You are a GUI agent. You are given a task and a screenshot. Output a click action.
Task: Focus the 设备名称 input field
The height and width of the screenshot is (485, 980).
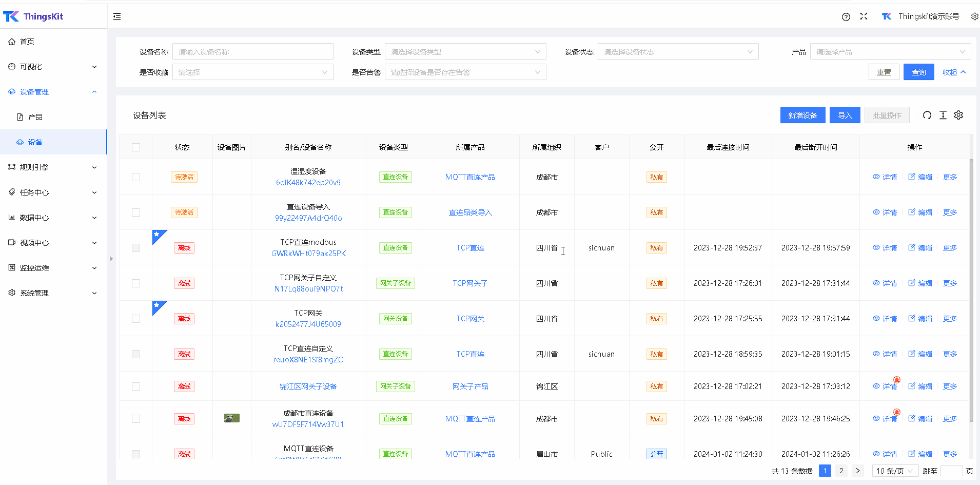coord(252,52)
